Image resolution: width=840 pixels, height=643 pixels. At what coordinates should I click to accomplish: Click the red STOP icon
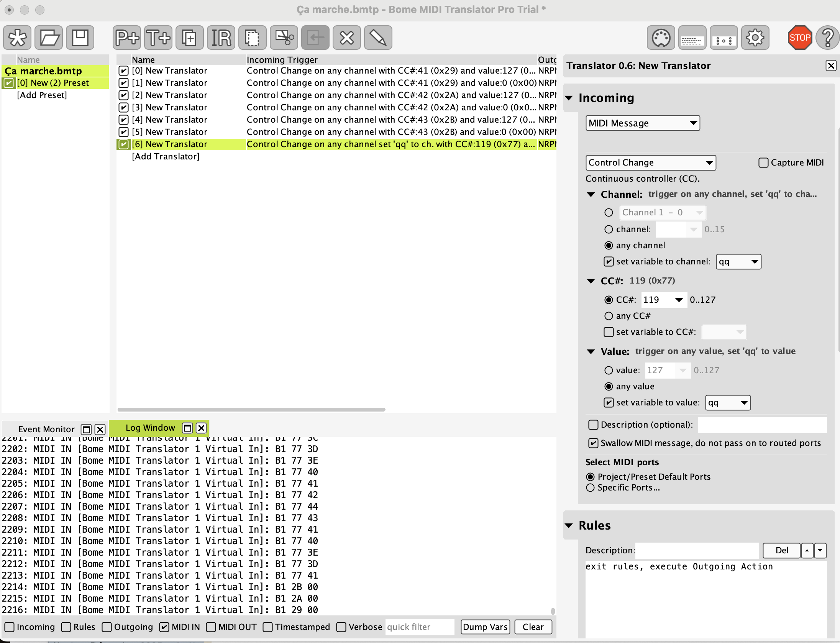tap(799, 38)
